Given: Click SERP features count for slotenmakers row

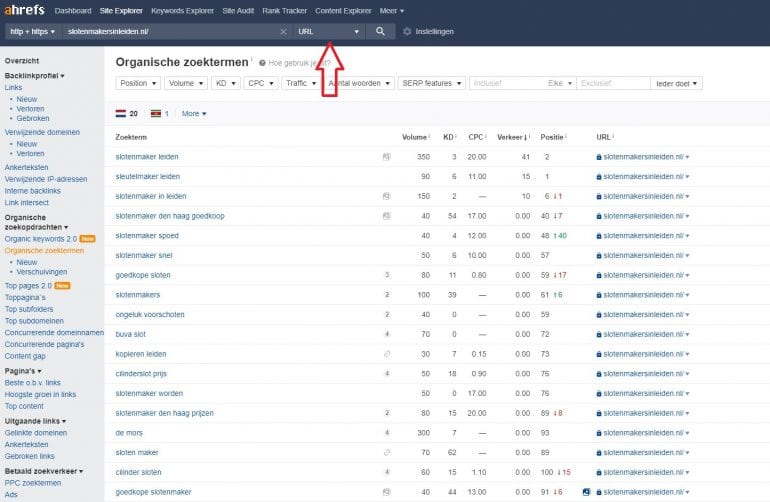Looking at the screenshot, I should point(387,295).
